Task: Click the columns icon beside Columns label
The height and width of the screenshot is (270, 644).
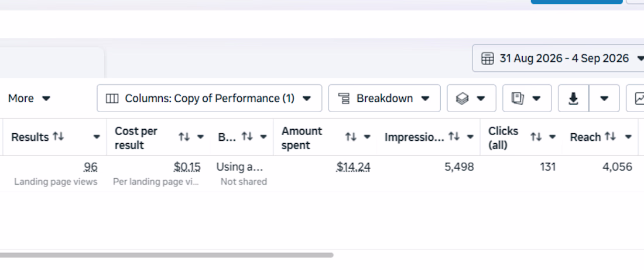Action: (x=112, y=99)
